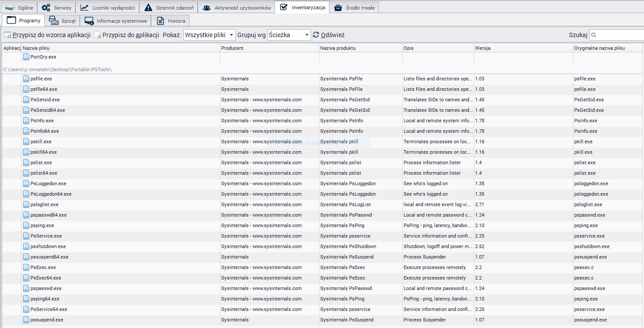Image resolution: width=644 pixels, height=328 pixels.
Task: Sort by Opis column header
Action: point(438,48)
